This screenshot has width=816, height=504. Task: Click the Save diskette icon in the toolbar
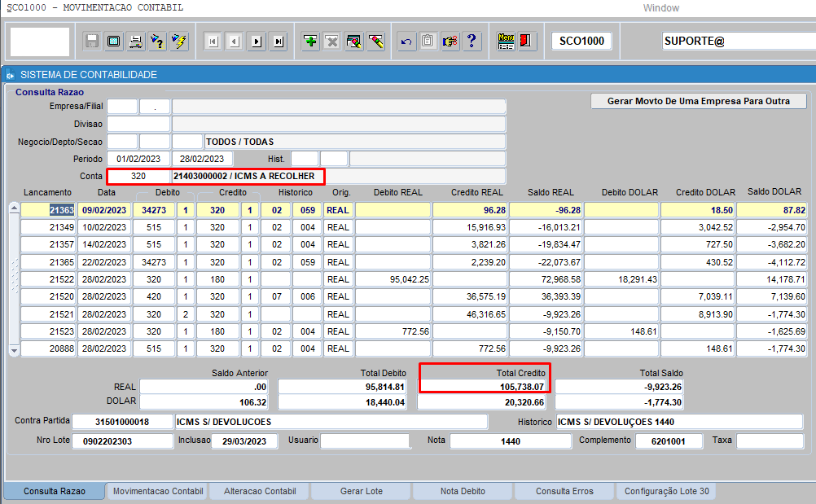91,41
